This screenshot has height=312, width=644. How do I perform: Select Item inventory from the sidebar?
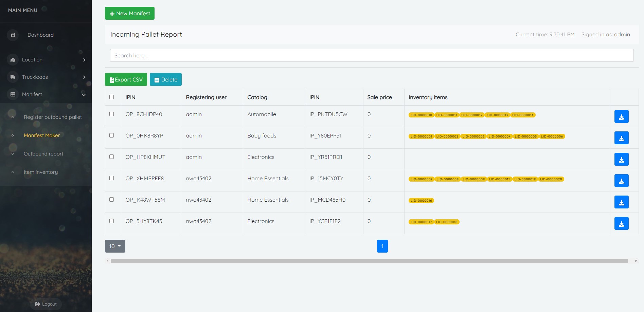[x=40, y=172]
